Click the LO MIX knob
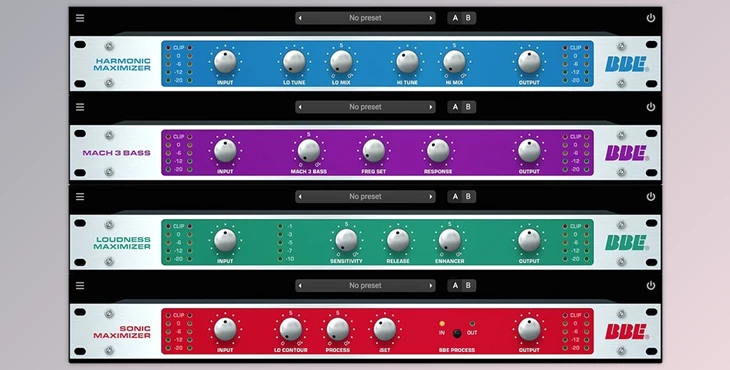 341,62
